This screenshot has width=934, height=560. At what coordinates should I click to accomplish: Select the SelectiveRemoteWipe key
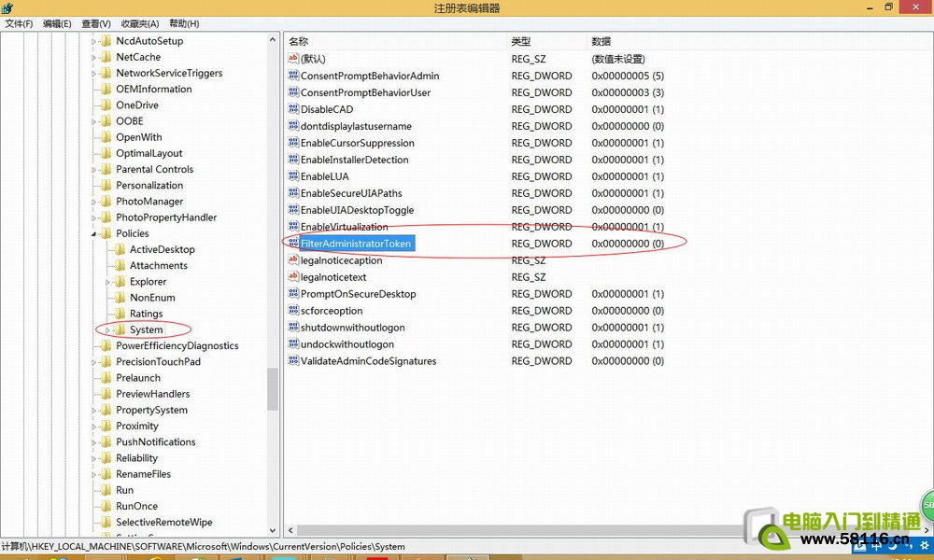coord(163,523)
